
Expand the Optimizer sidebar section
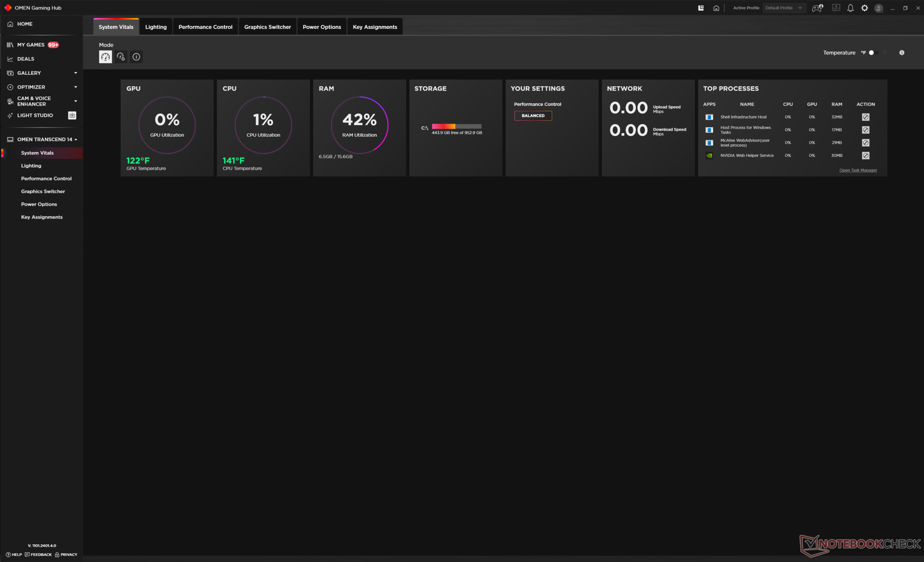76,87
